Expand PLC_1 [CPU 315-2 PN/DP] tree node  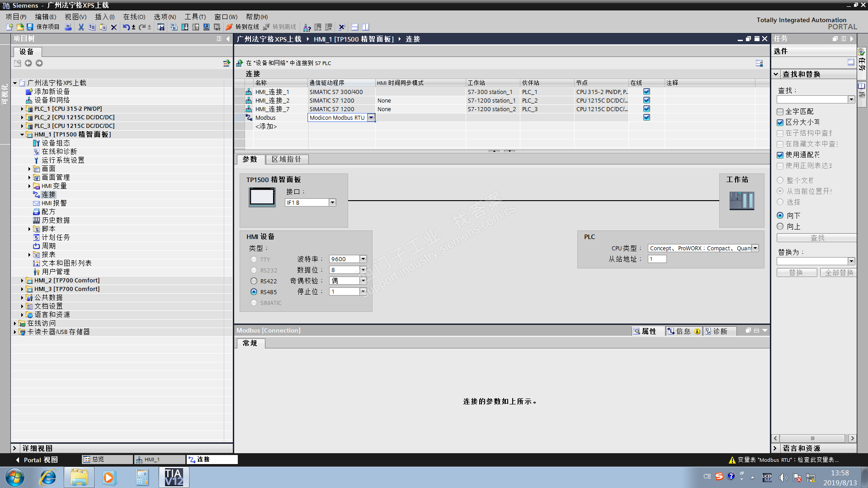pos(22,109)
